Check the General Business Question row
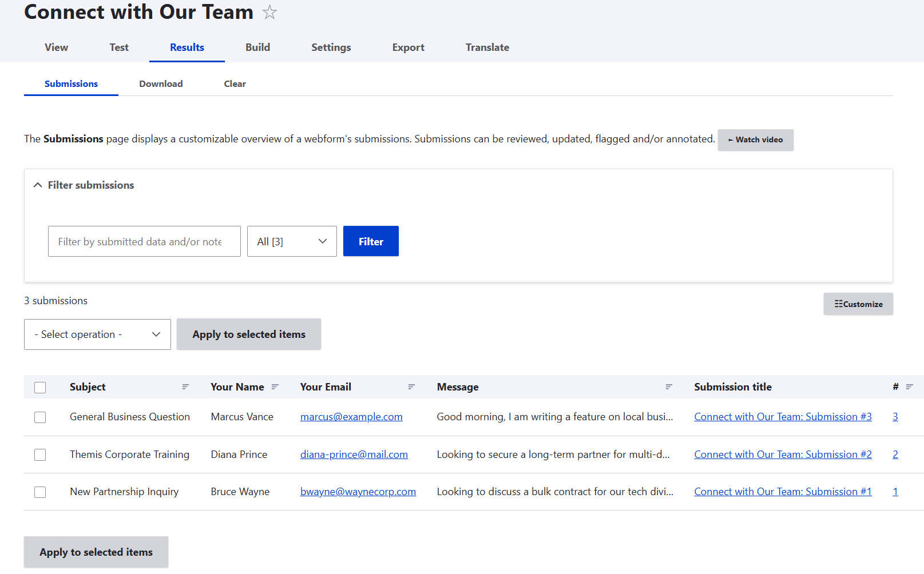Screen dimensions: 924x574 (x=40, y=417)
